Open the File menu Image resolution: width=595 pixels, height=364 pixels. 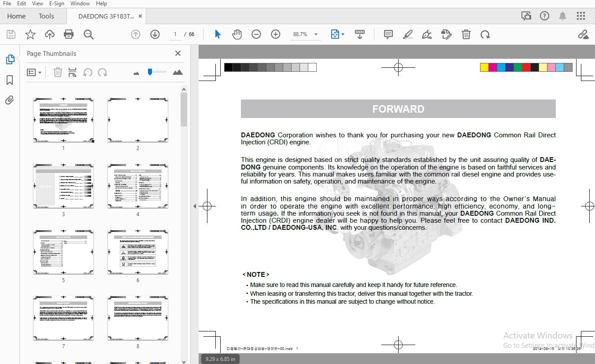7,4
